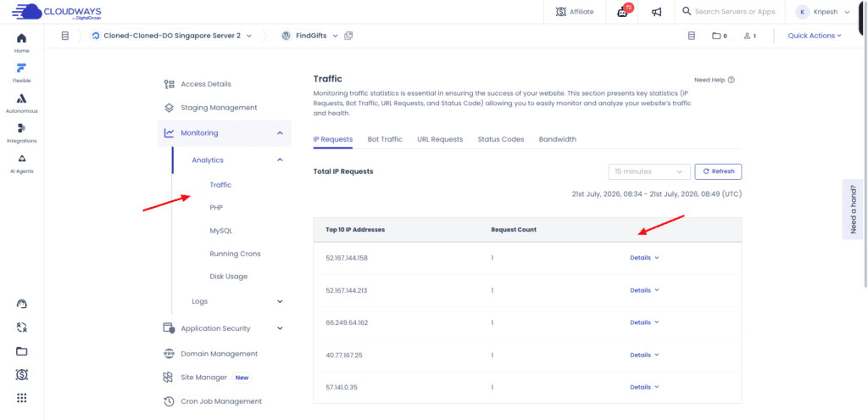Select Disk Usage under Analytics
Viewport: 868px width, 420px height.
pyautogui.click(x=228, y=277)
